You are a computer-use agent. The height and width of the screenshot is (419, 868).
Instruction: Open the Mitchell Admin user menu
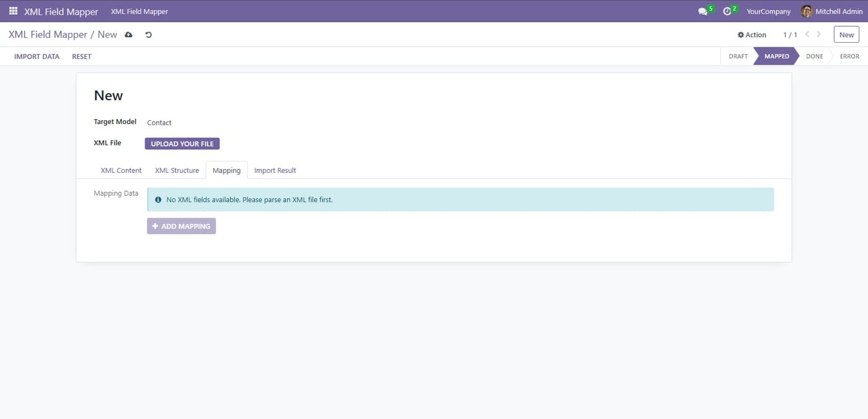tap(831, 11)
